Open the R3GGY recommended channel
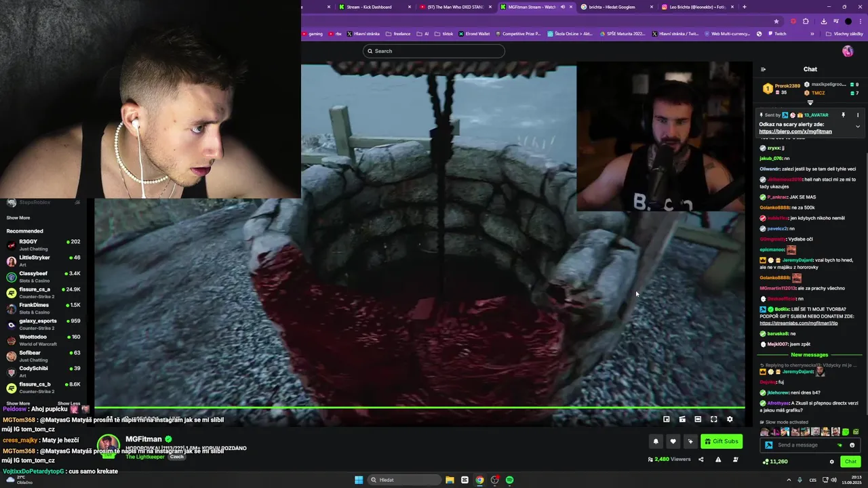The width and height of the screenshot is (868, 488). [43, 245]
